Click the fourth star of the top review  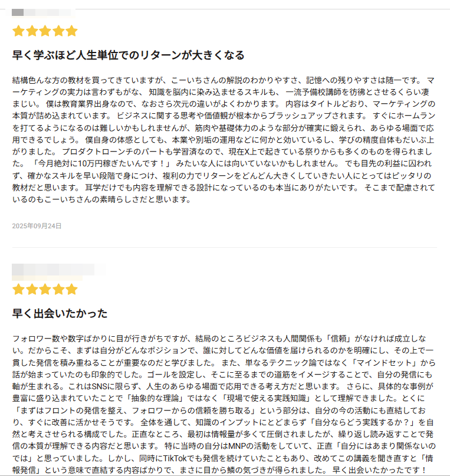tap(58, 31)
